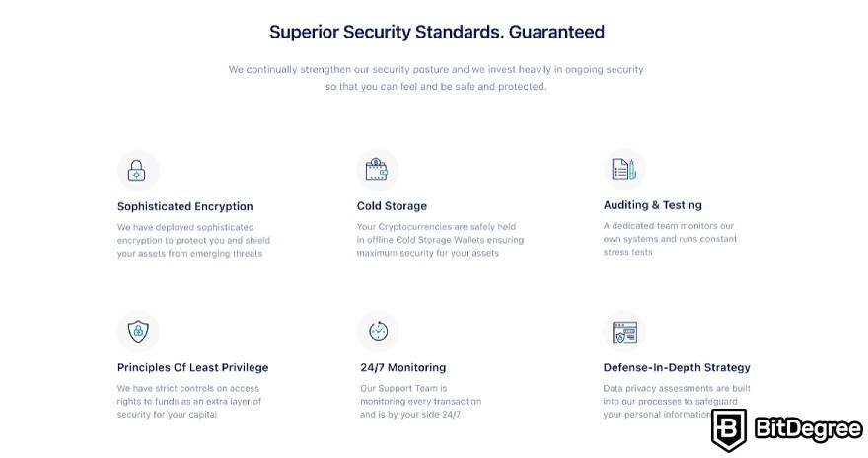Click the description about constant stress tests
Screen dimensions: 868x458
(x=670, y=239)
